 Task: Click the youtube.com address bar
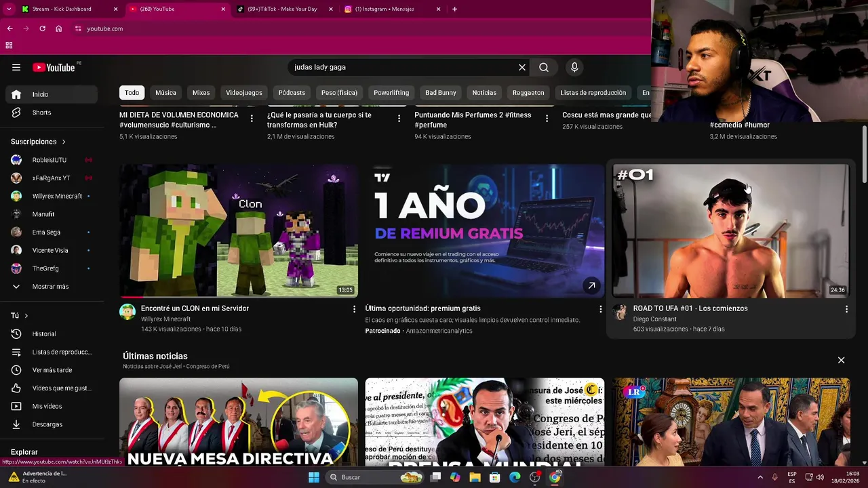(359, 28)
